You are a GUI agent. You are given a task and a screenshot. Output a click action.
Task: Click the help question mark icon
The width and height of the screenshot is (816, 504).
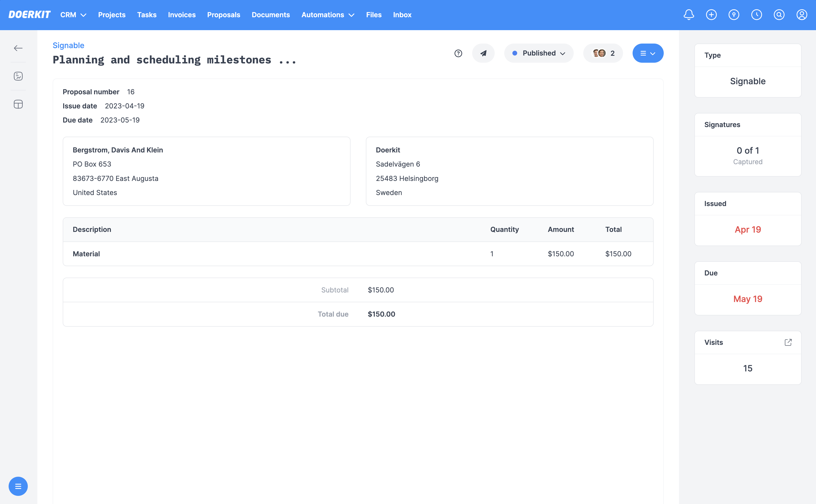click(458, 53)
